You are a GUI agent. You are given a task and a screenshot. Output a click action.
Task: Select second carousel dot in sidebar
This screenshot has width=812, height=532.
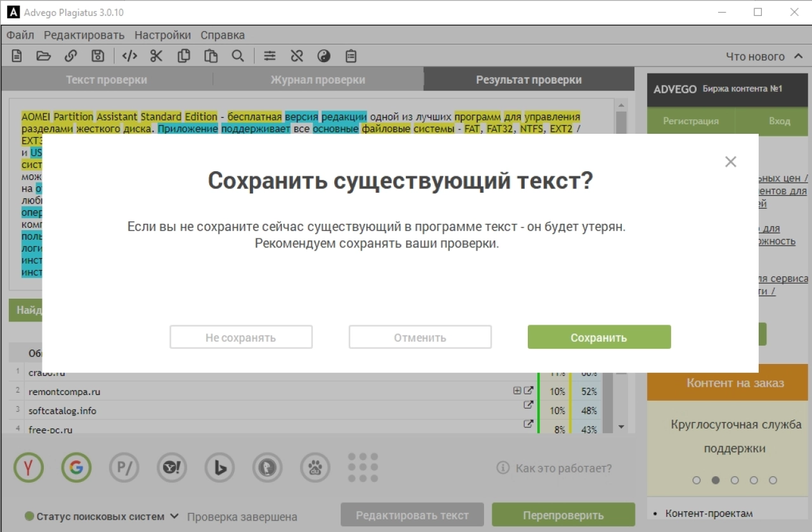click(716, 480)
